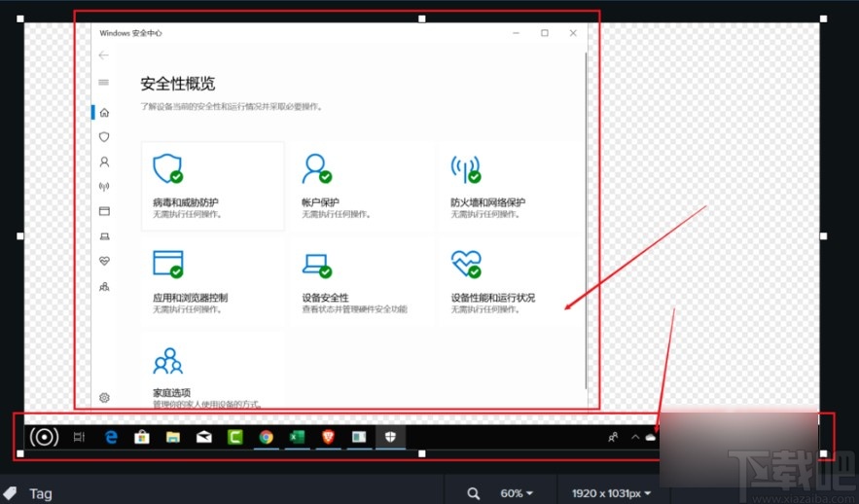
Task: Click the People icon in the system tray
Action: [613, 437]
